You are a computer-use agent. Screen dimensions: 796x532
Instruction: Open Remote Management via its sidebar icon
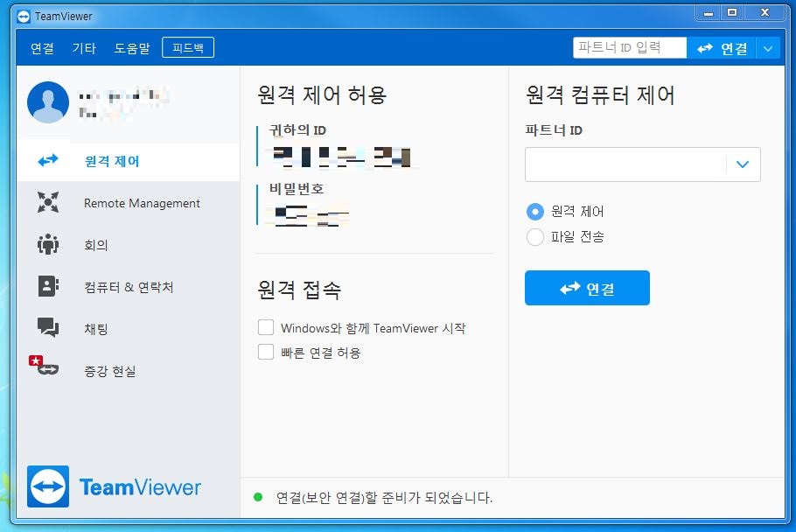pos(48,202)
